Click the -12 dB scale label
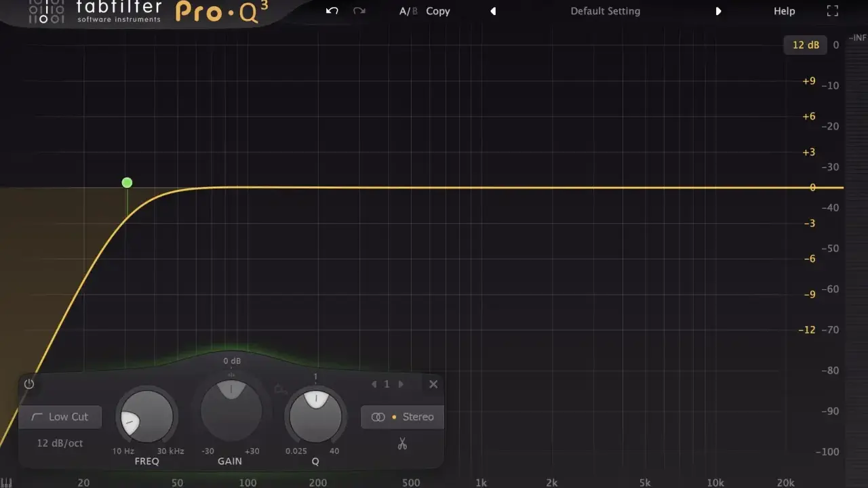Viewport: 868px width, 488px height. point(807,330)
